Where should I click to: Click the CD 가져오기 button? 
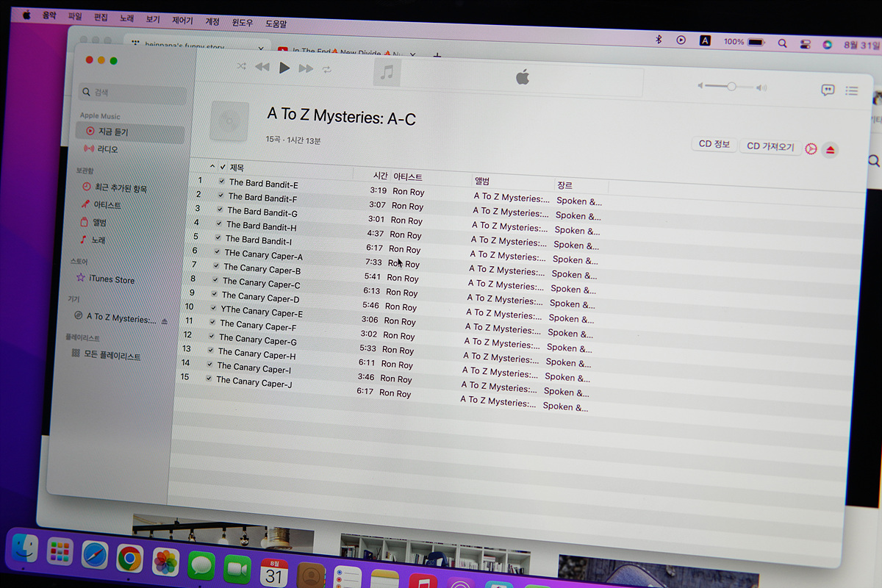770,146
